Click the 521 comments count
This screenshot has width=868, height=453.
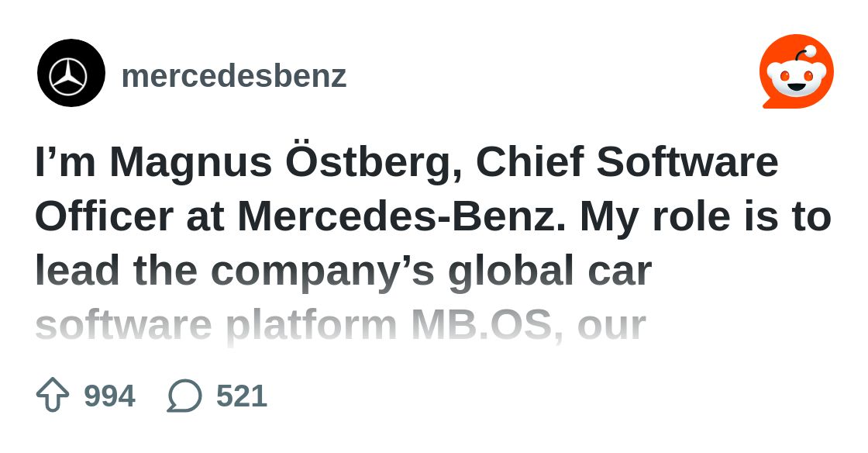[x=241, y=396]
